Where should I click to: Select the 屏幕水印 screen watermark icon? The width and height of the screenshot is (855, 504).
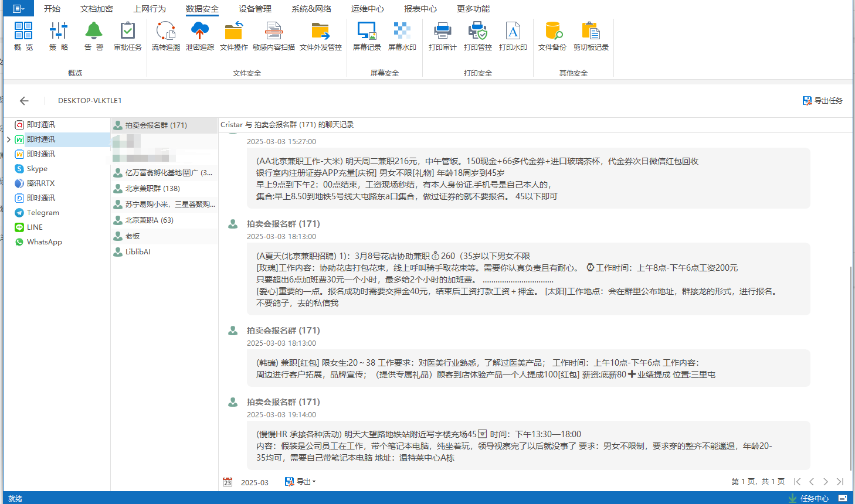[402, 36]
